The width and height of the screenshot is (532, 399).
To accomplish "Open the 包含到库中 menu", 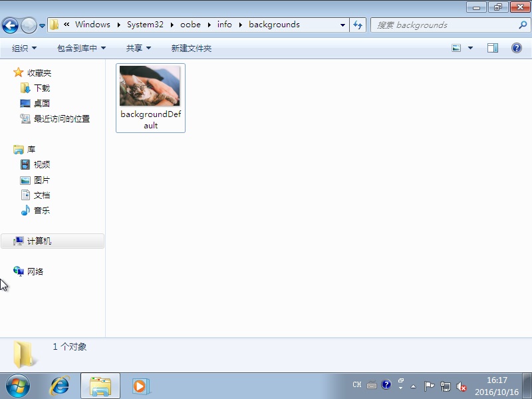I will (81, 48).
